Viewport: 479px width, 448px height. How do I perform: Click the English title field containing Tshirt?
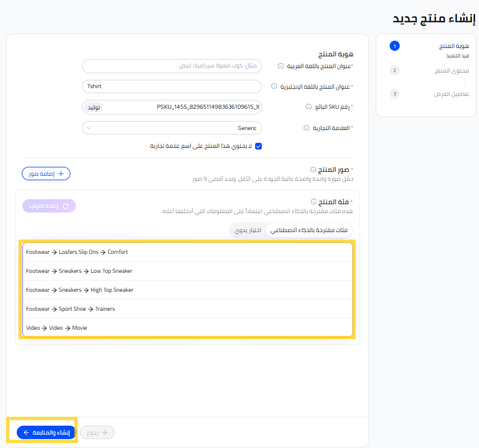click(x=171, y=86)
